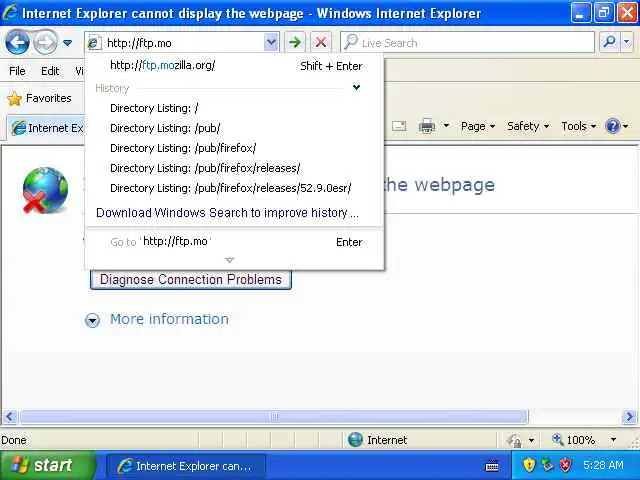Open the Windows start button
Screen dimensions: 640x480
pos(47,465)
